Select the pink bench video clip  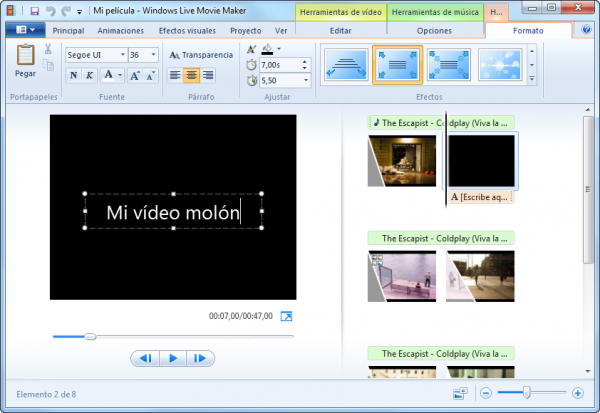[x=402, y=276]
